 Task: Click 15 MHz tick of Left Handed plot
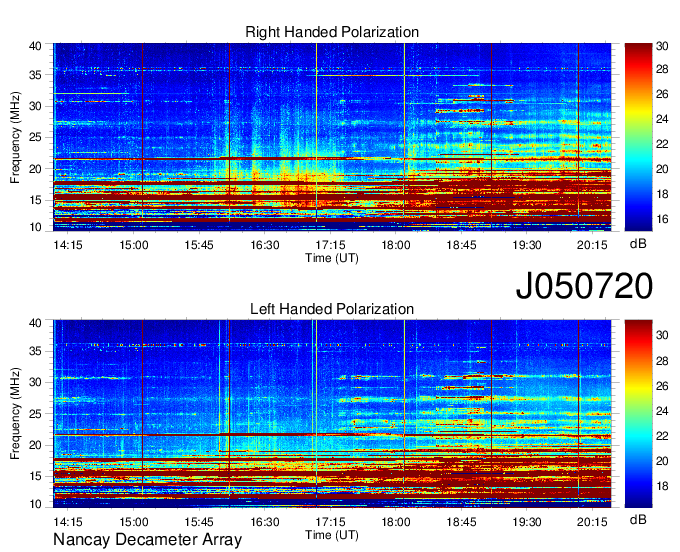pos(35,476)
